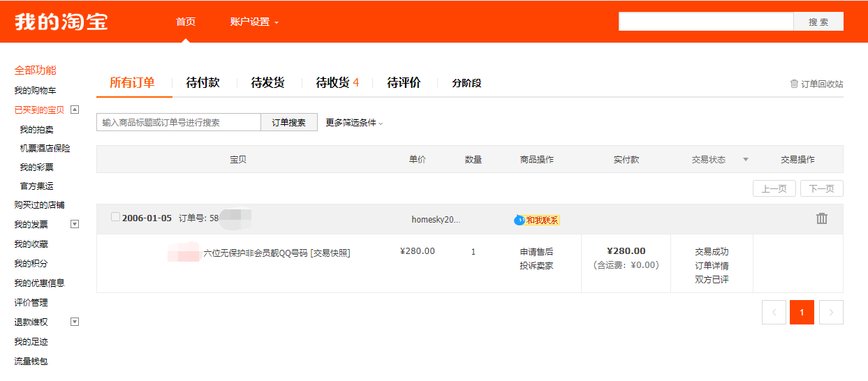Switch to the 待付款 tab
The height and width of the screenshot is (381, 868).
tap(203, 82)
